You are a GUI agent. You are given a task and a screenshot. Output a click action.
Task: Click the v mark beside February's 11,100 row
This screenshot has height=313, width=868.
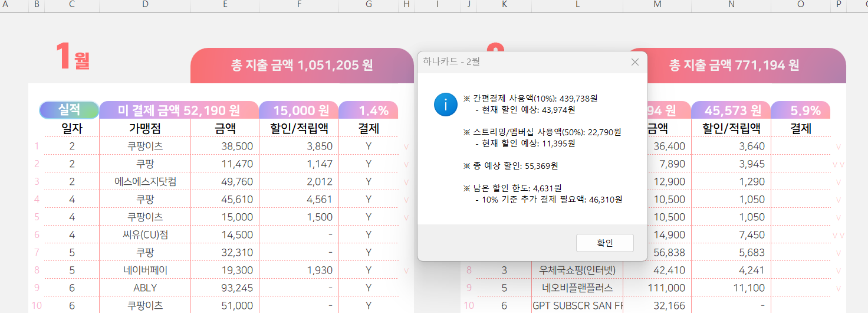pyautogui.click(x=838, y=288)
